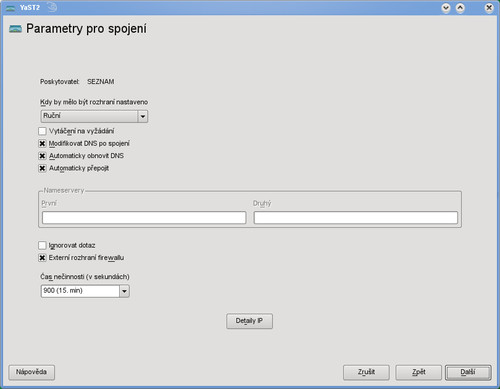Go back with the Zpět button
This screenshot has height=389, width=500.
(x=419, y=372)
